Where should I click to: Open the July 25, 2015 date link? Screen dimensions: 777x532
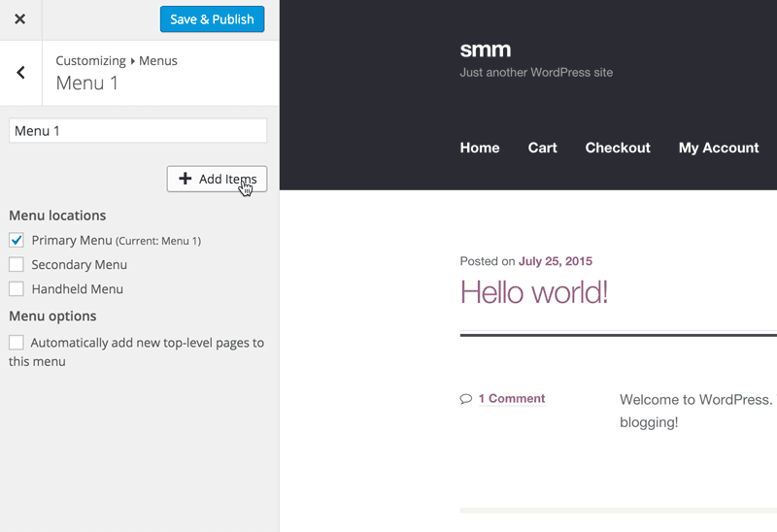coord(556,261)
